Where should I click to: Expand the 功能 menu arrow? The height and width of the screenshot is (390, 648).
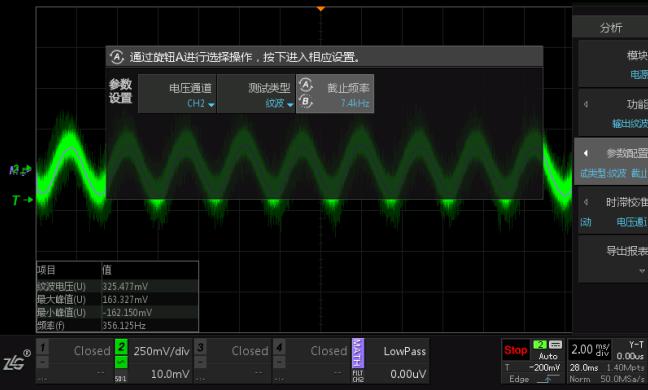(586, 104)
